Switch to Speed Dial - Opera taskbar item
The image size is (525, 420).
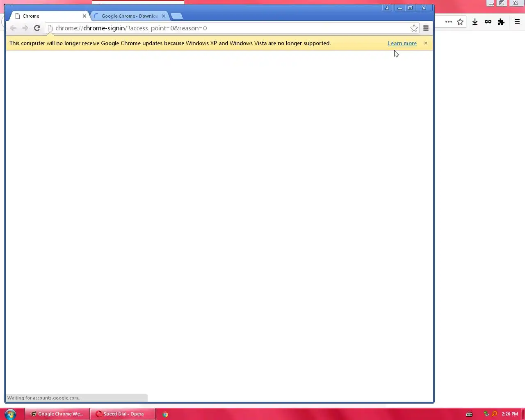point(123,414)
